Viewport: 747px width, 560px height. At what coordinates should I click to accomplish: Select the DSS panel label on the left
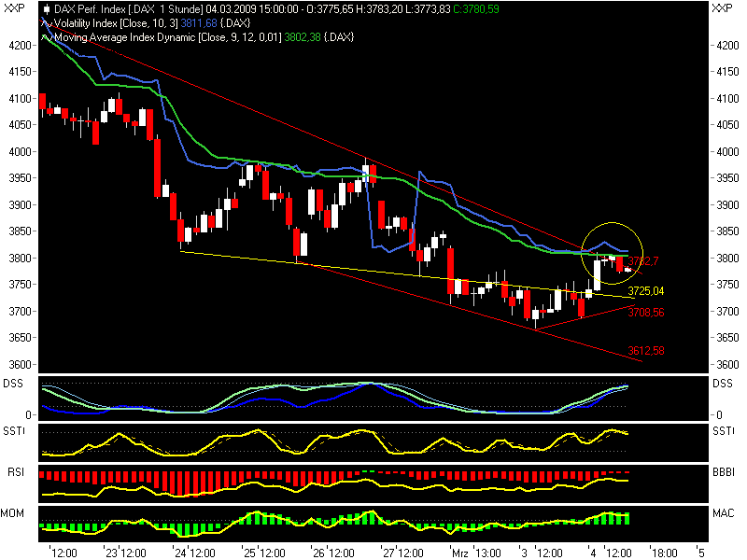(13, 381)
